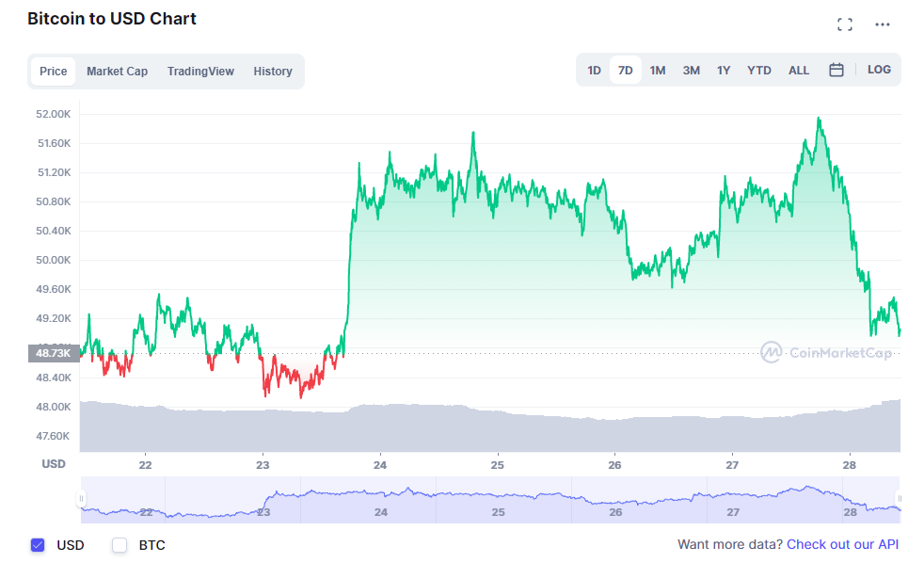Select the YTD time range
The width and height of the screenshot is (924, 579).
758,69
